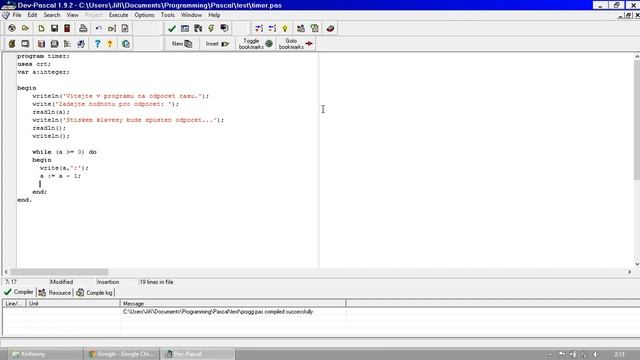The image size is (640, 360).
Task: Click the red eraser toolbar icon
Action: point(330,28)
